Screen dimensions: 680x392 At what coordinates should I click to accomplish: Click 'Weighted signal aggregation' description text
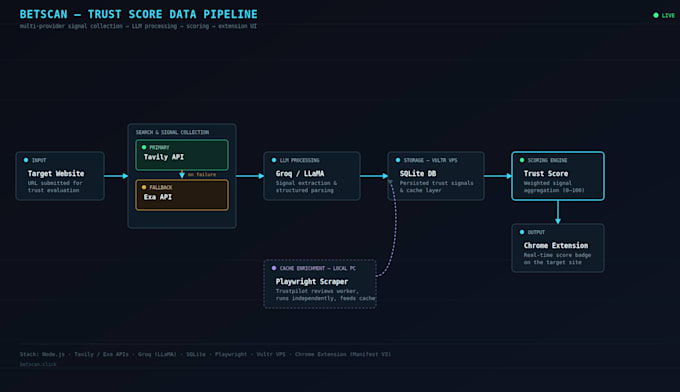[554, 187]
